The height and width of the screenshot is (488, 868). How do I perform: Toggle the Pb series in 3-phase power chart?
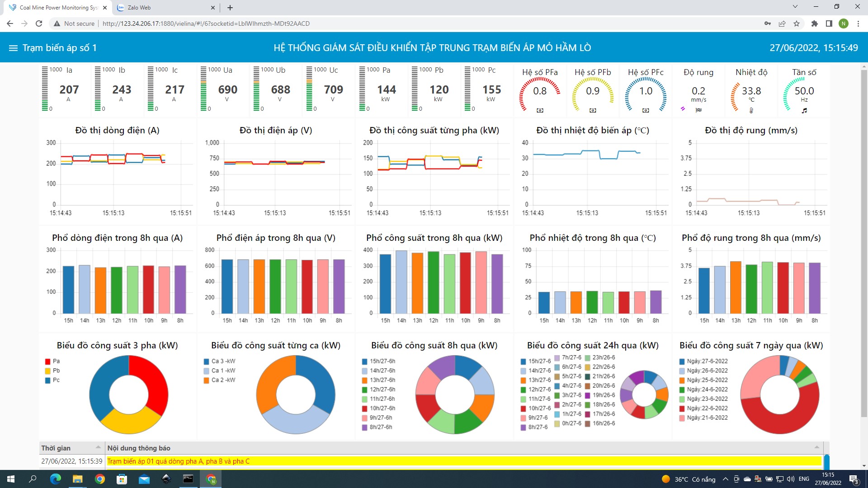tap(52, 371)
